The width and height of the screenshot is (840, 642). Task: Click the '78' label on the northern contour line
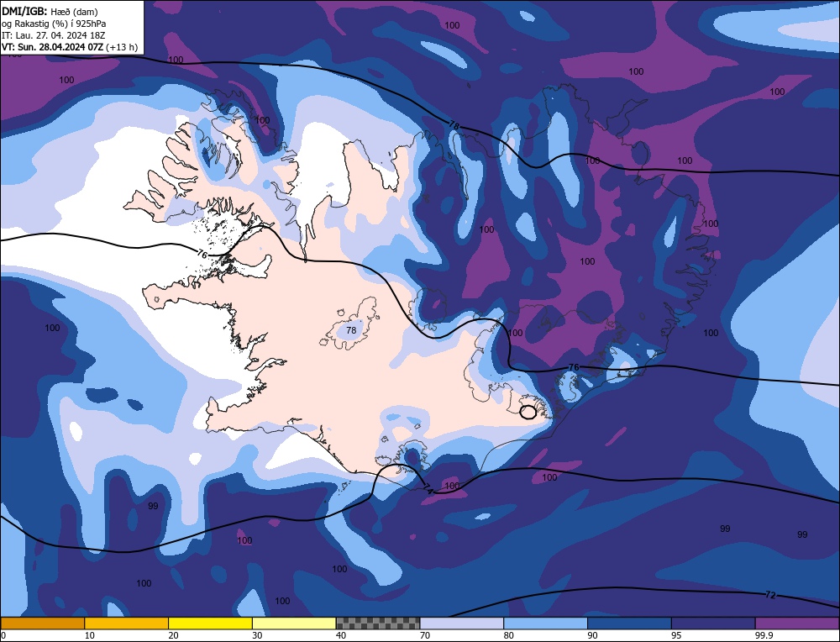(x=454, y=126)
